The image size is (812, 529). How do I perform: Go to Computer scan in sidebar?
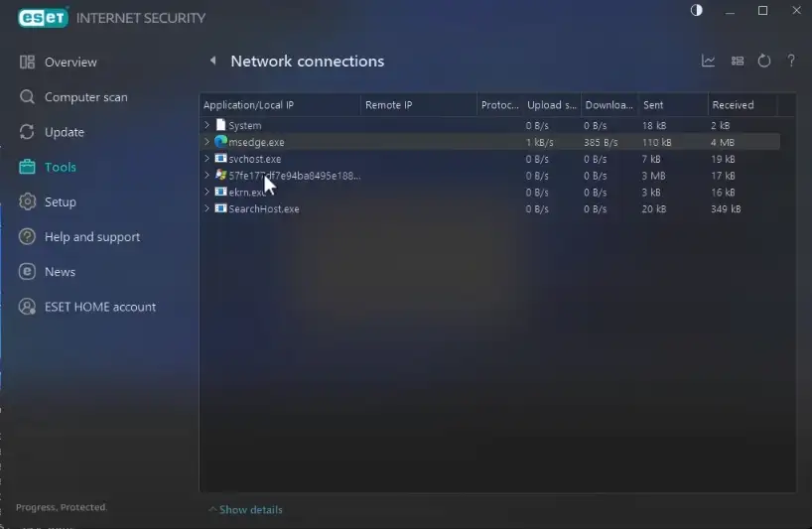(85, 97)
